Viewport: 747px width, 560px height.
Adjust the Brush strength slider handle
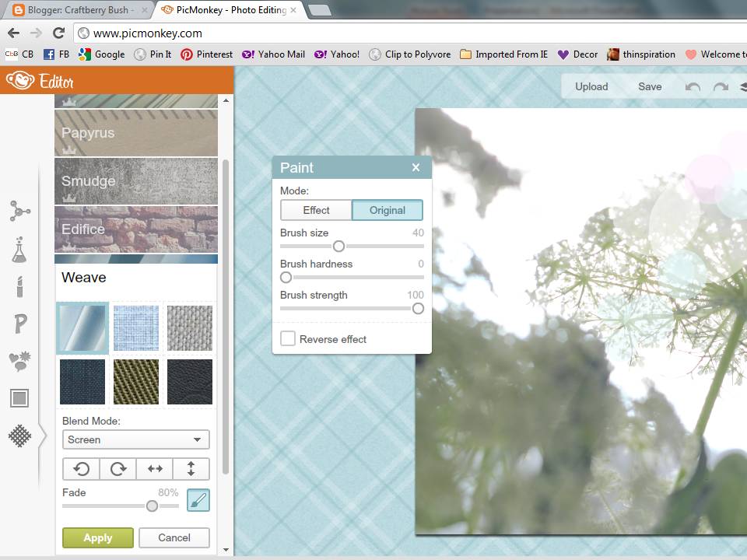point(418,309)
